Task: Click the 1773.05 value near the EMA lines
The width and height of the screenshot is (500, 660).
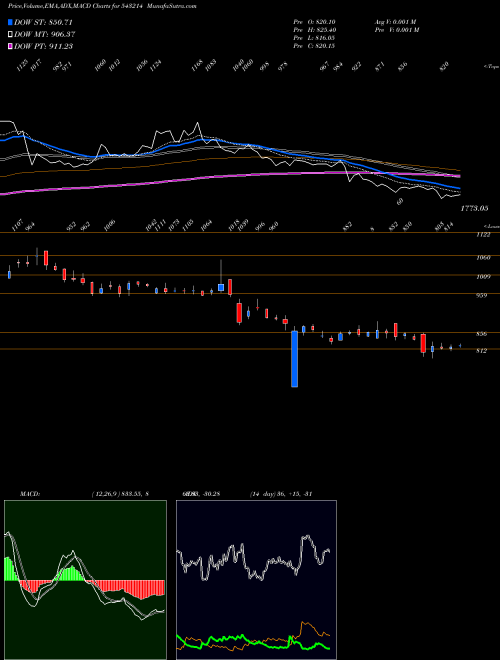Action: coord(474,208)
